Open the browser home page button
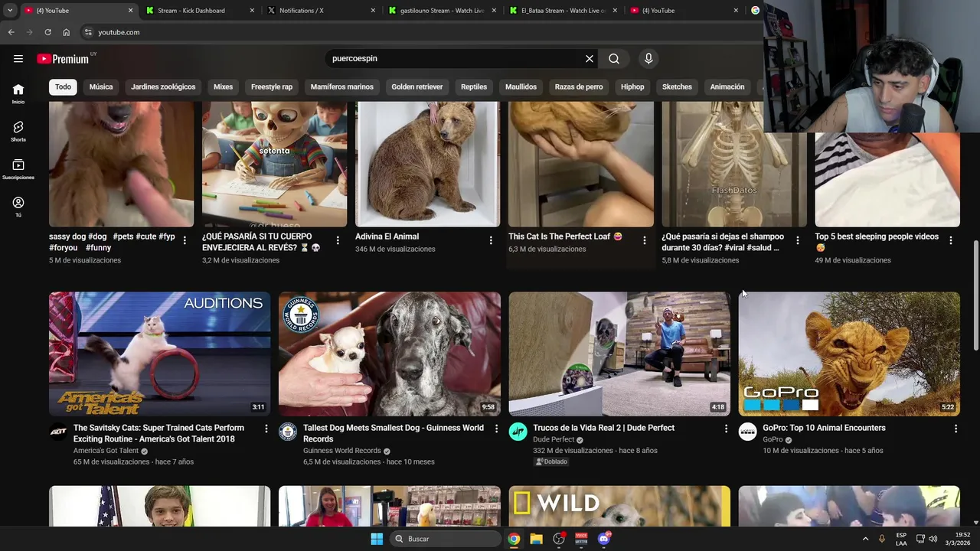The height and width of the screenshot is (551, 980). click(66, 32)
